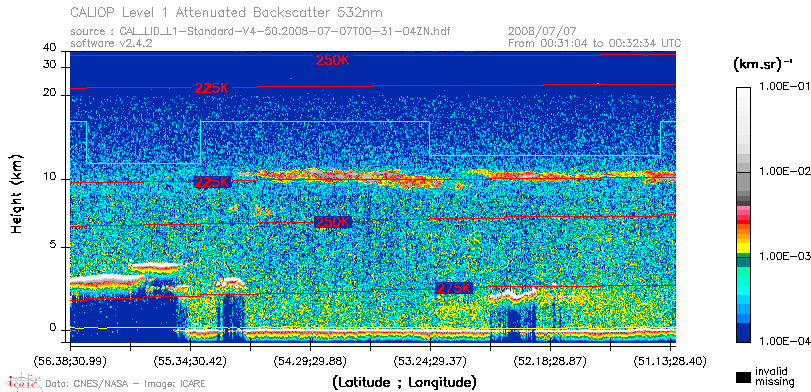Click the '250K' label near 7 km

(333, 222)
